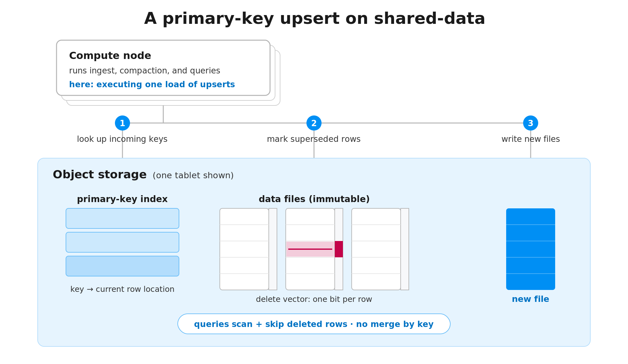628x364 pixels.
Task: Click the Compute node card
Action: tap(163, 68)
